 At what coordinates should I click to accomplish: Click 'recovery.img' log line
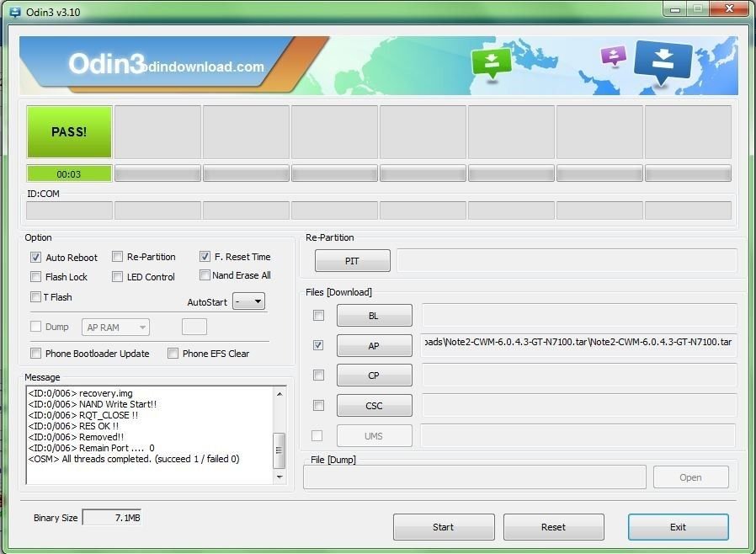(80, 393)
